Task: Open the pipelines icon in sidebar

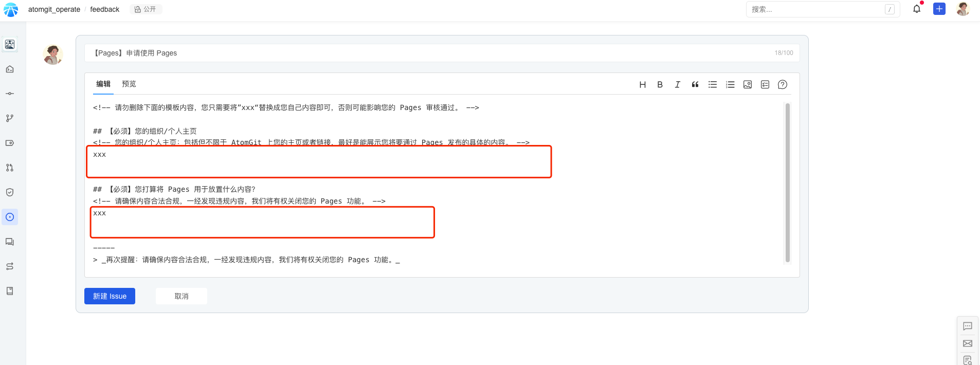Action: pyautogui.click(x=10, y=266)
